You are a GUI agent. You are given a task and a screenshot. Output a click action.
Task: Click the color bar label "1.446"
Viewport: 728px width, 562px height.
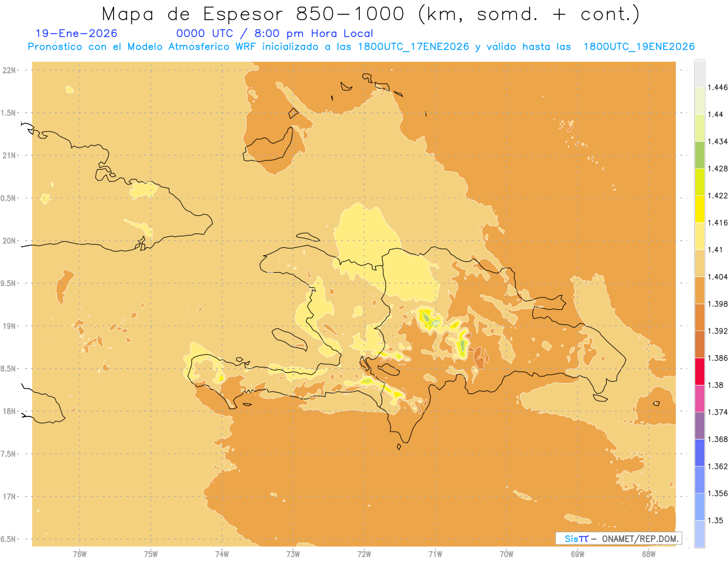[717, 87]
